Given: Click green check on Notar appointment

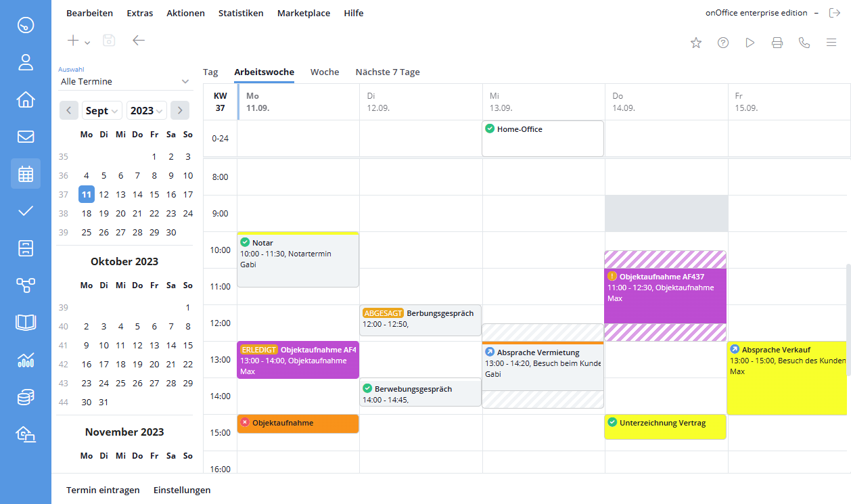Looking at the screenshot, I should point(245,242).
